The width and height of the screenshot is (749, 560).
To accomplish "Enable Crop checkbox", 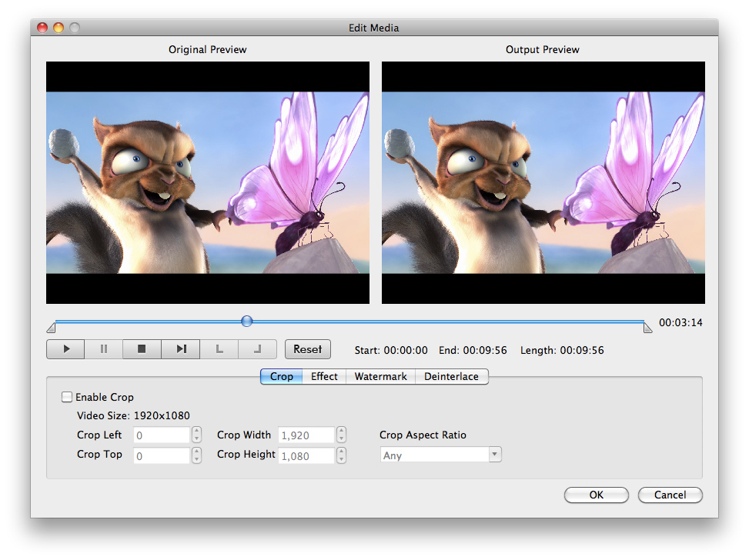I will tap(67, 398).
